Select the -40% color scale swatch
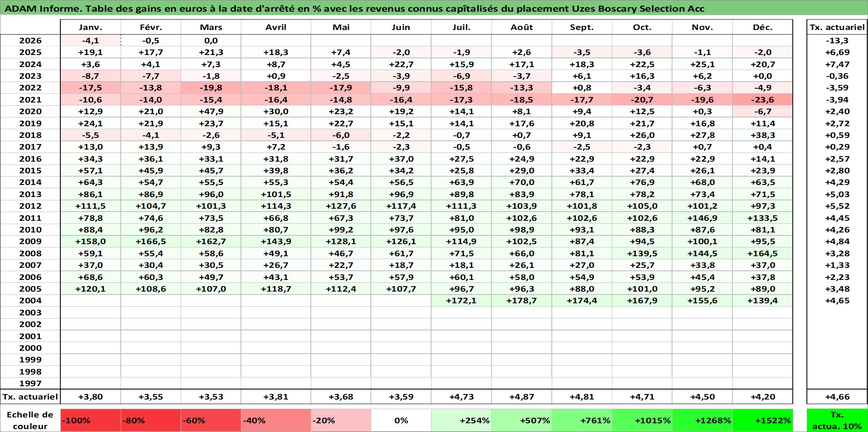868x432 pixels. (276, 420)
